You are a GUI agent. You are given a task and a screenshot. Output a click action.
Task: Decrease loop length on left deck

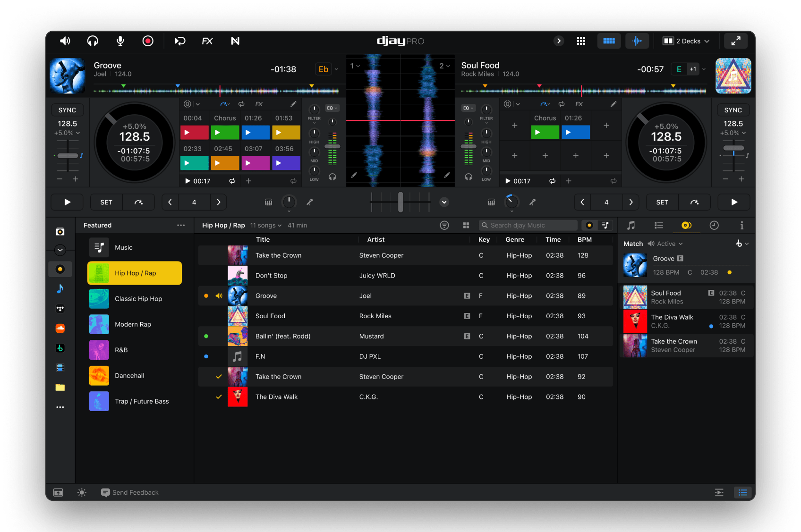[170, 202]
